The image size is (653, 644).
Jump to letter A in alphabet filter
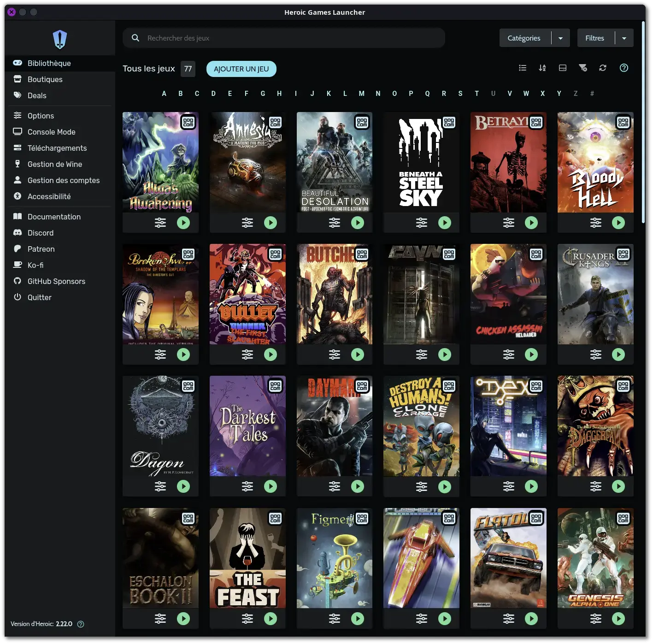click(164, 94)
